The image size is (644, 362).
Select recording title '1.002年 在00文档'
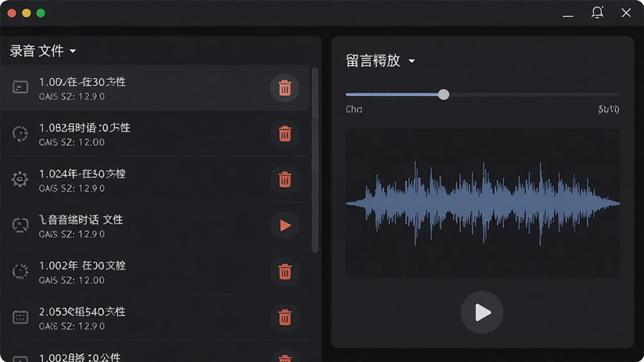[x=82, y=266]
